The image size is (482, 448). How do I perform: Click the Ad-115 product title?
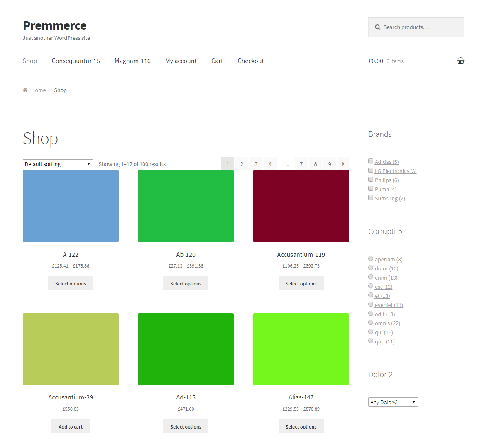(x=186, y=397)
